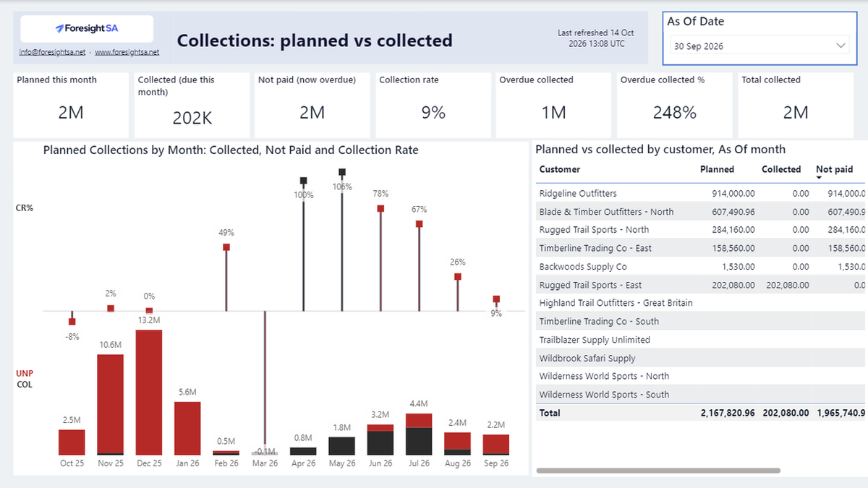Click the total planned 2,167,820.96 cell
The width and height of the screenshot is (868, 488).
(728, 413)
